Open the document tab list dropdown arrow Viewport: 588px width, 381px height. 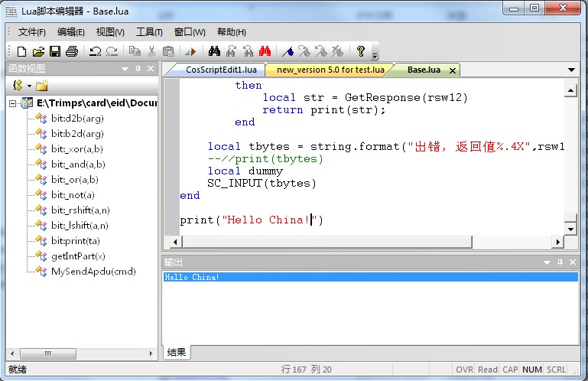tap(571, 70)
